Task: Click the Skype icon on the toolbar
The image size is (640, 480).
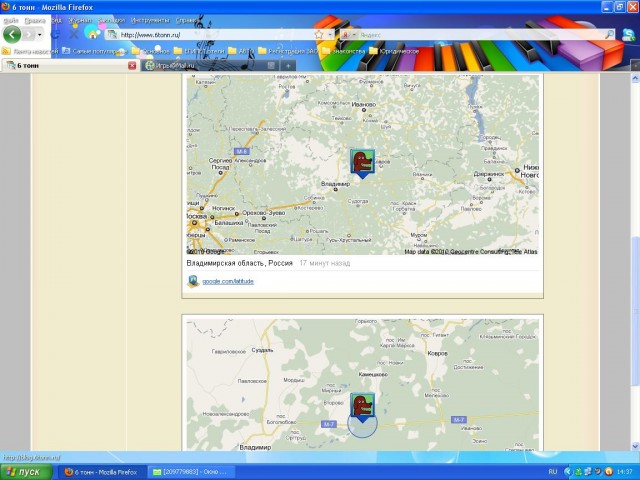Action: pyautogui.click(x=629, y=35)
